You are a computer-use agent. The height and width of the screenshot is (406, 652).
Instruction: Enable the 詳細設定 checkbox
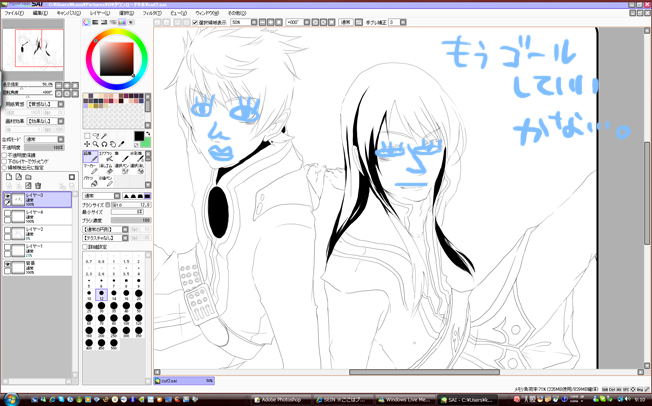pyautogui.click(x=85, y=247)
